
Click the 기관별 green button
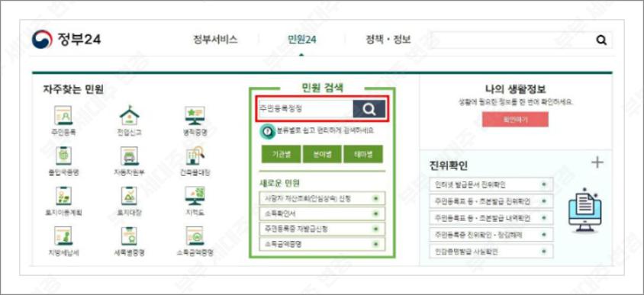[x=282, y=154]
